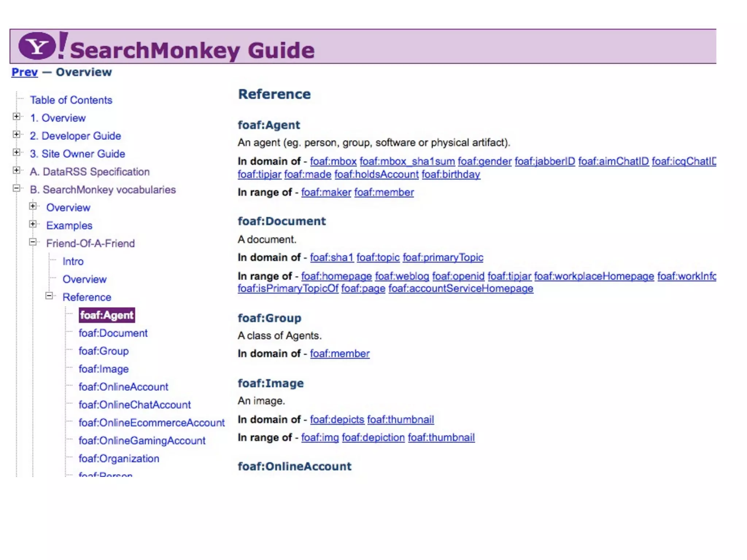Collapse the Reference tree node
The height and width of the screenshot is (560, 747).
(x=49, y=296)
